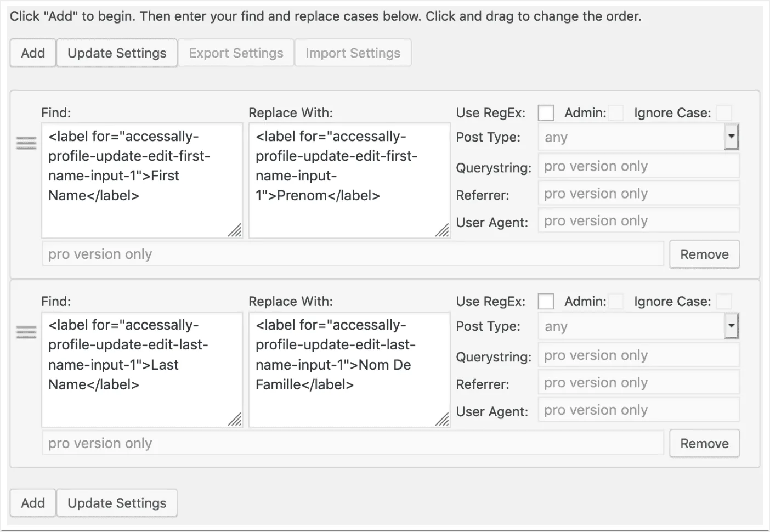This screenshot has width=770, height=532.
Task: Click the resize grip of the Nom De Famille textarea
Action: 442,420
